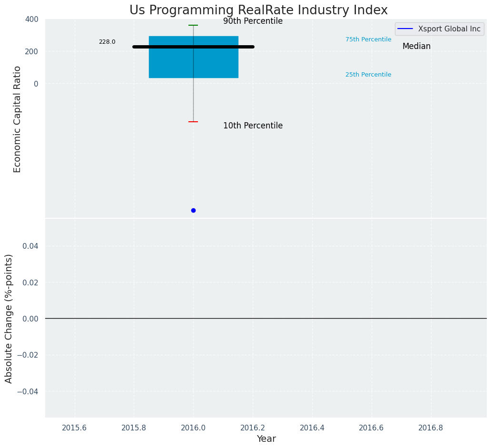
Task: Click the Economic Capital Ratio axis label
Action: tap(17, 119)
